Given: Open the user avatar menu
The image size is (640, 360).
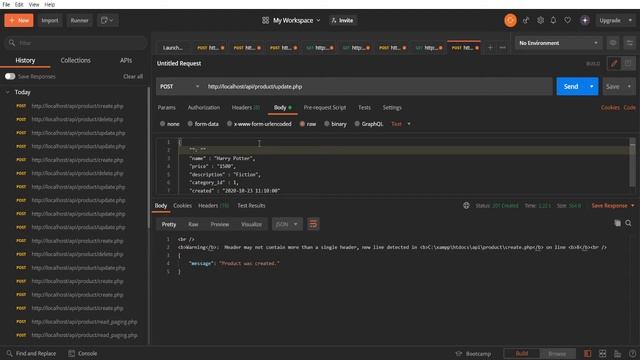Looking at the screenshot, I should click(585, 20).
